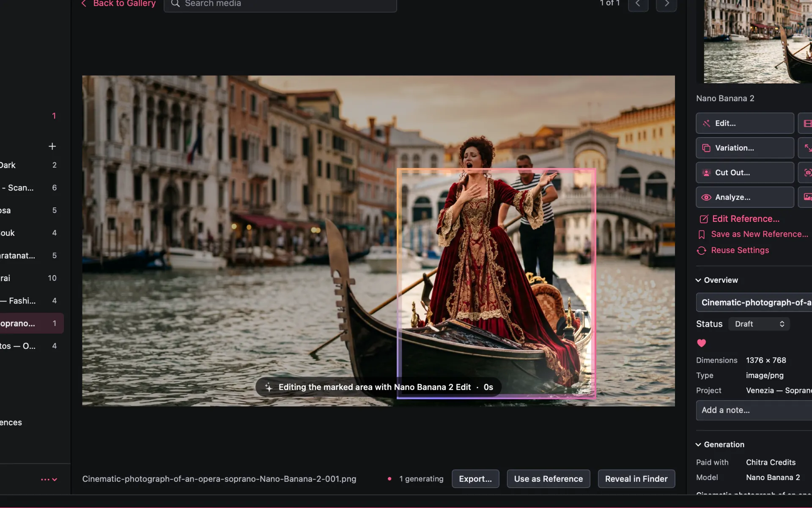Click the Nano Banana 2 model label
Image resolution: width=812 pixels, height=508 pixels.
coord(725,98)
